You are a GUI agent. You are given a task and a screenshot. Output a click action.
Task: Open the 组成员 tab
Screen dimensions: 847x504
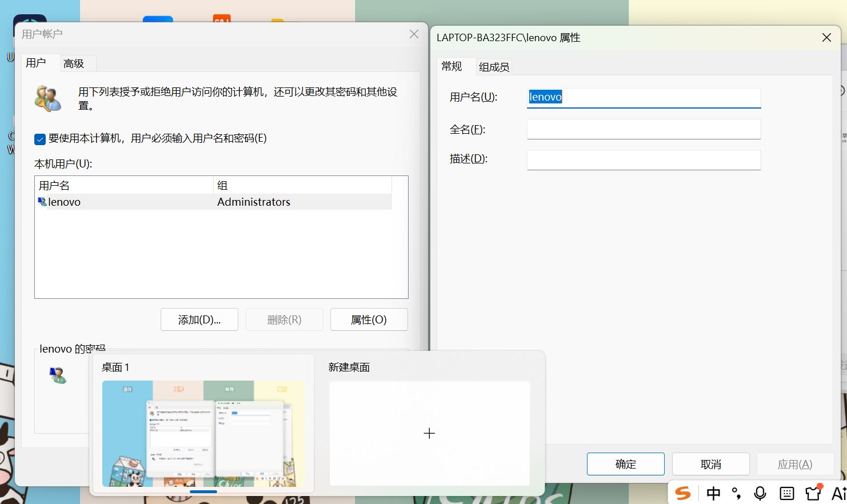[x=494, y=67]
